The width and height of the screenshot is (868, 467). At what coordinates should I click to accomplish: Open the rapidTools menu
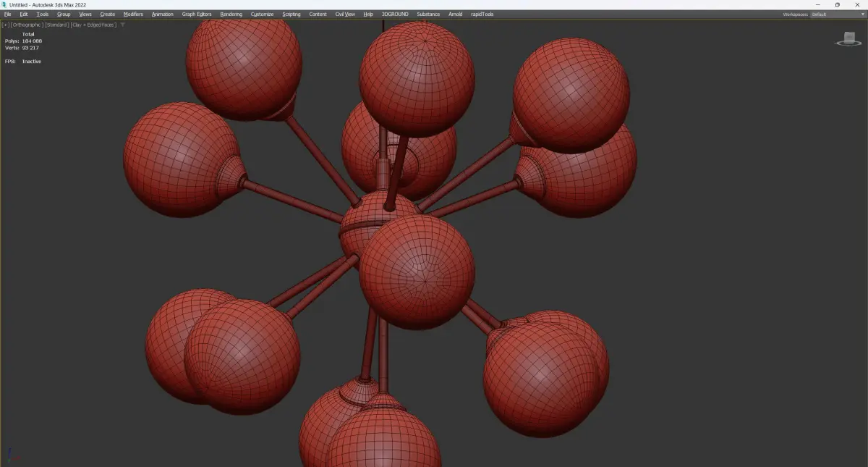pos(482,14)
